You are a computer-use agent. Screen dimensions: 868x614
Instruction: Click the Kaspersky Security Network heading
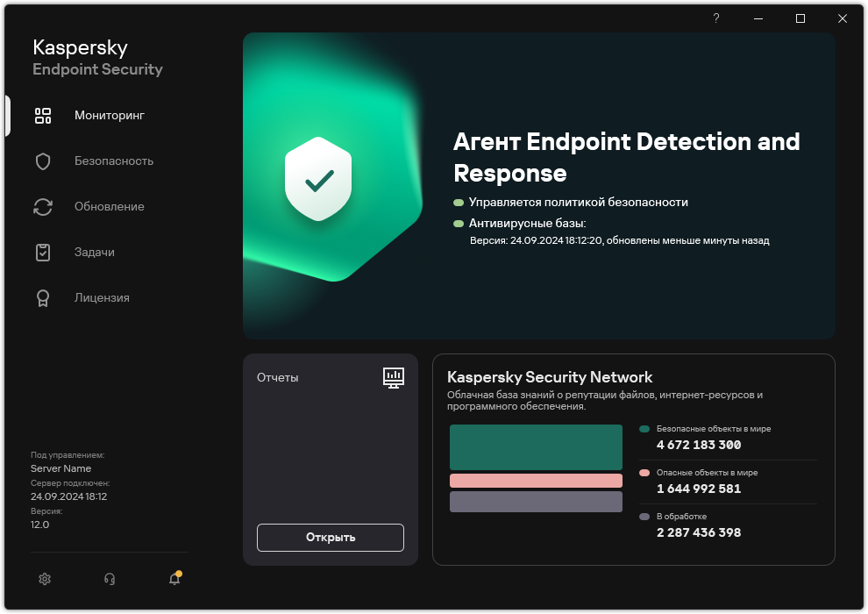pos(550,377)
